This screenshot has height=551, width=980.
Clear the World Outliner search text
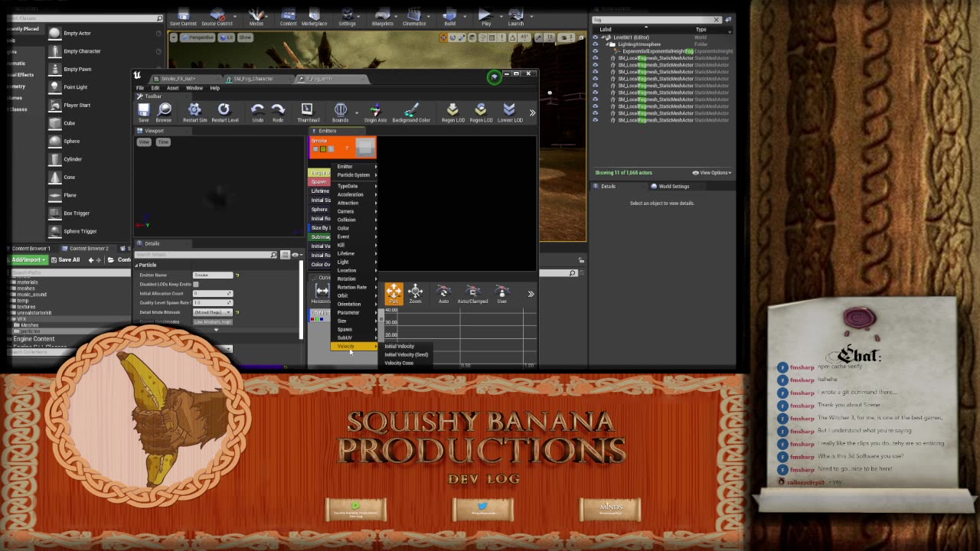(717, 19)
